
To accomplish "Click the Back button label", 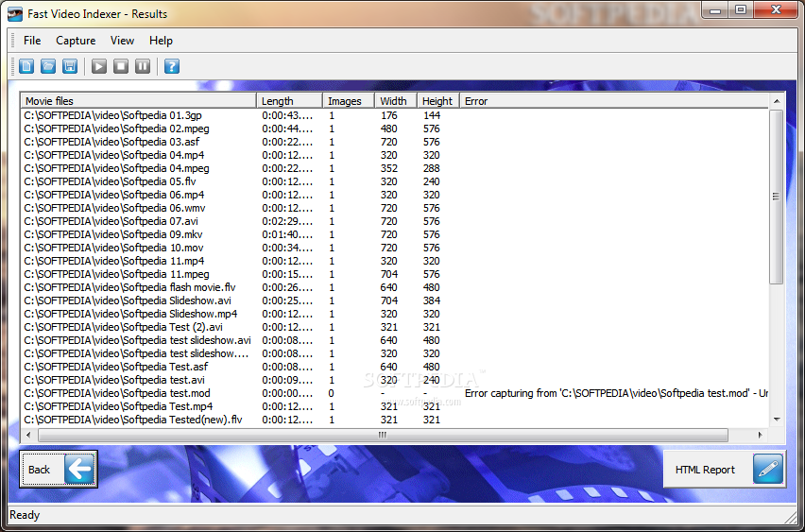I will pos(39,470).
